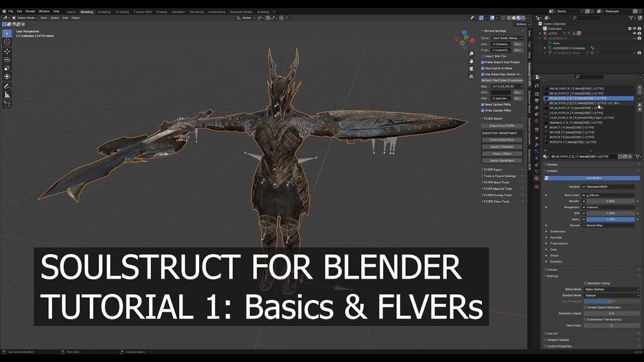This screenshot has width=644, height=362.
Task: Toggle Use Smart Map Version checkbox
Action: pyautogui.click(x=482, y=74)
